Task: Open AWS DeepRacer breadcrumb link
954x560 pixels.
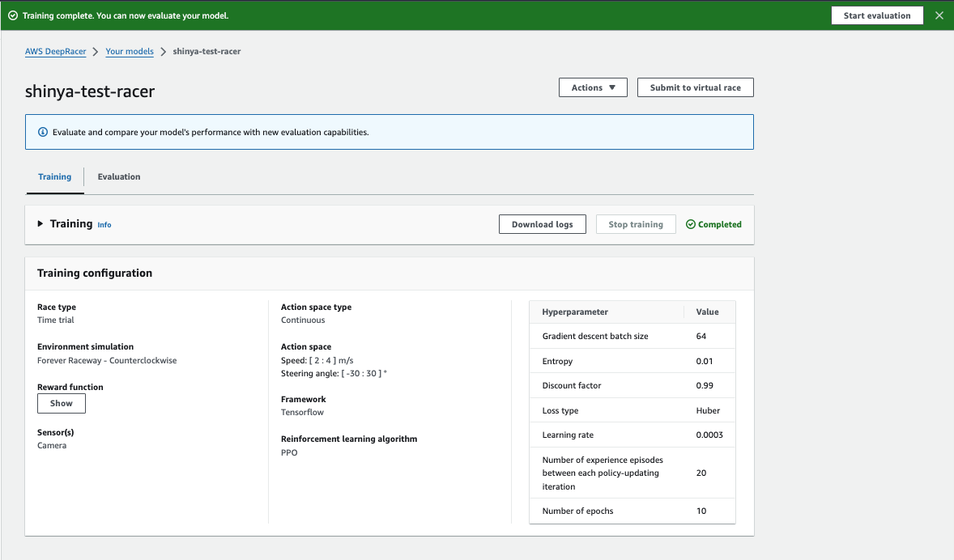Action: [x=55, y=52]
